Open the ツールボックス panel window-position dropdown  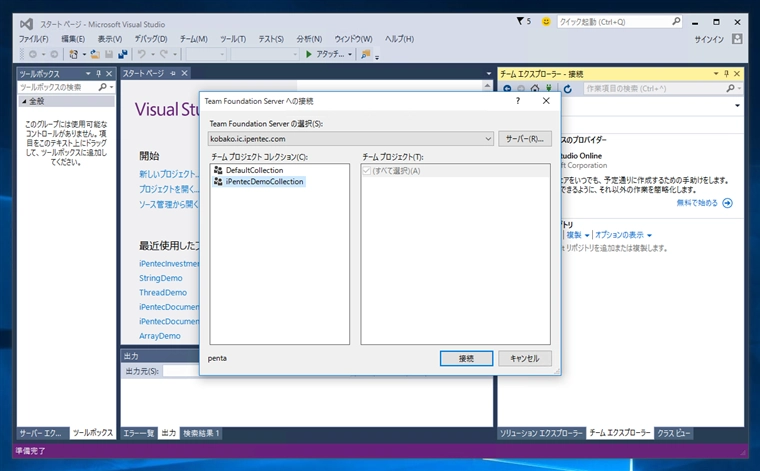(x=88, y=74)
